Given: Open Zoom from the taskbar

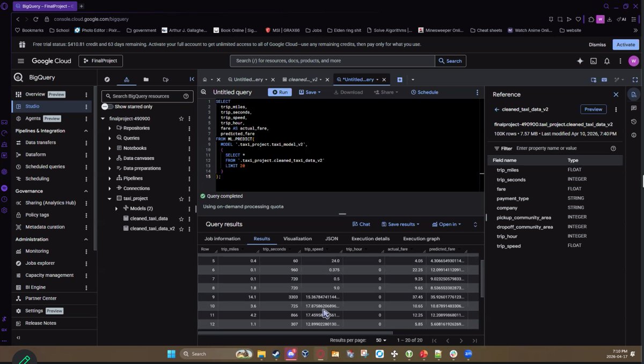Looking at the screenshot, I should tap(468, 354).
